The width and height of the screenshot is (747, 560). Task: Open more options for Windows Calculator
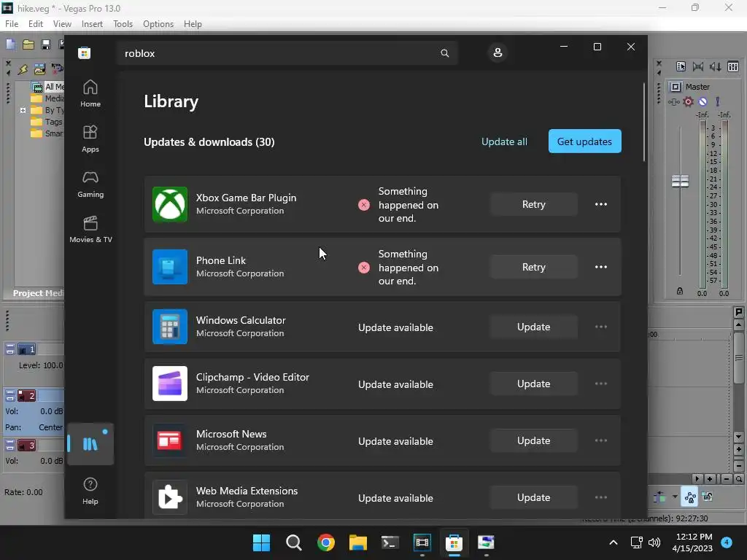pyautogui.click(x=601, y=327)
